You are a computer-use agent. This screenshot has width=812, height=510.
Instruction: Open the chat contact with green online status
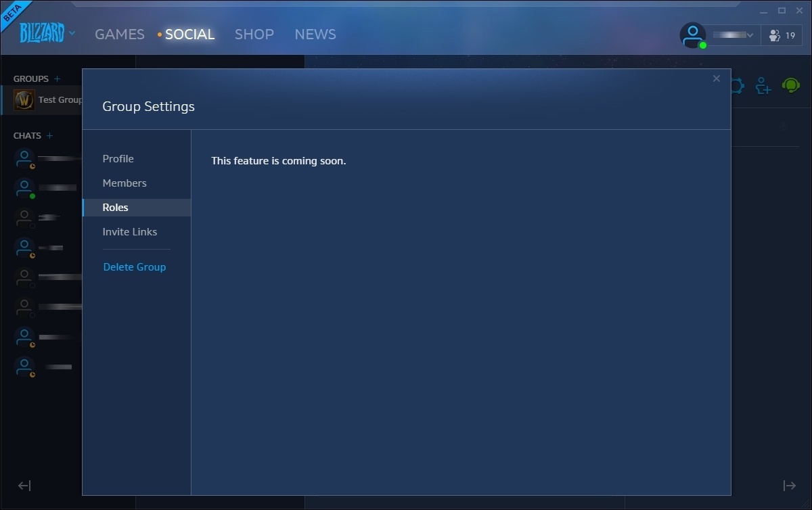tap(25, 188)
